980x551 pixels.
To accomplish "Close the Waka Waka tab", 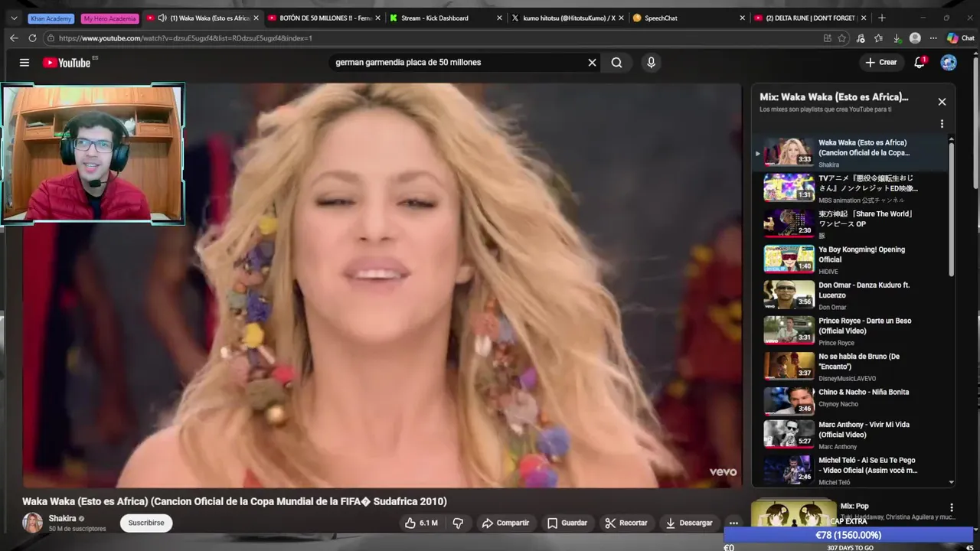I will coord(256,18).
